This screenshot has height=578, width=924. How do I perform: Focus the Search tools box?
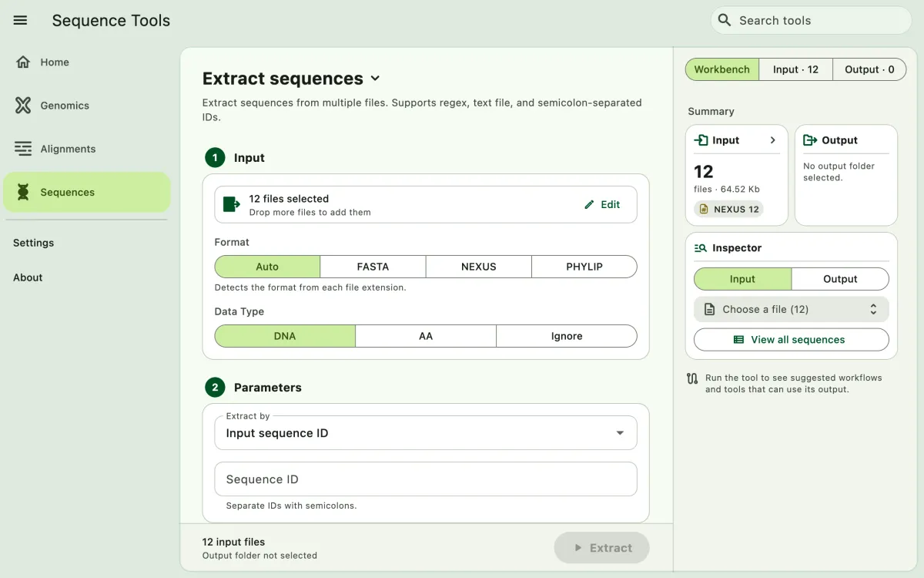[x=812, y=21]
